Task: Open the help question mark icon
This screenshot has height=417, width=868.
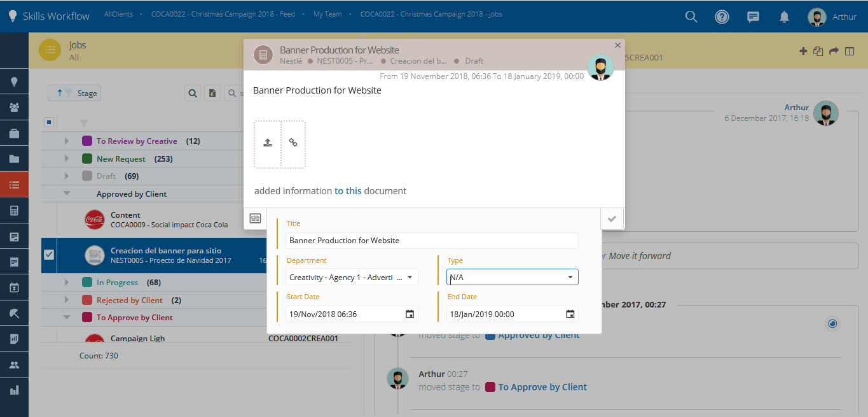Action: click(722, 17)
